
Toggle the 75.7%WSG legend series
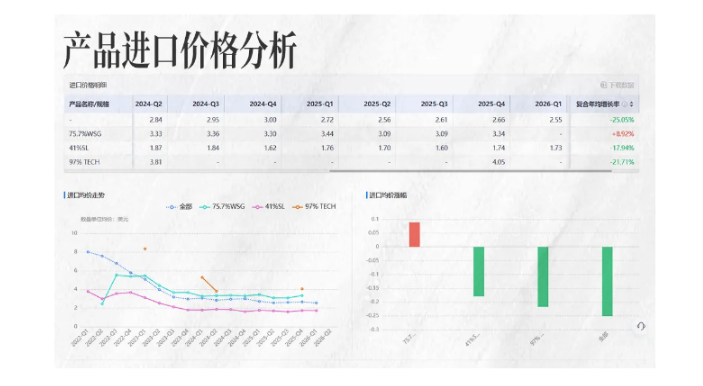[222, 207]
